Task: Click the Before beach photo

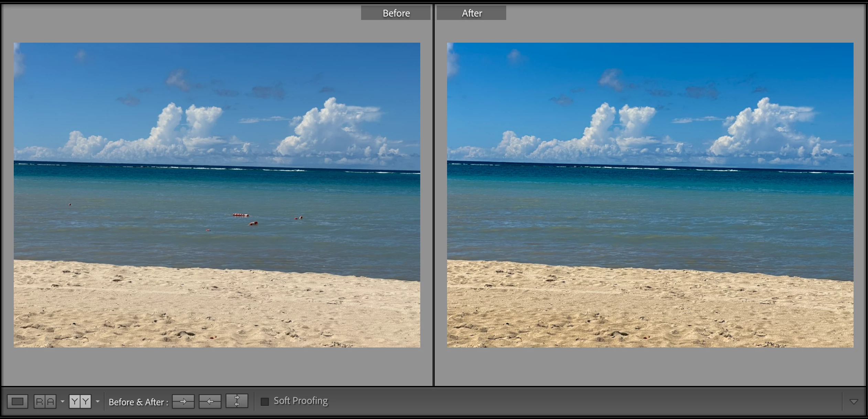Action: click(217, 195)
